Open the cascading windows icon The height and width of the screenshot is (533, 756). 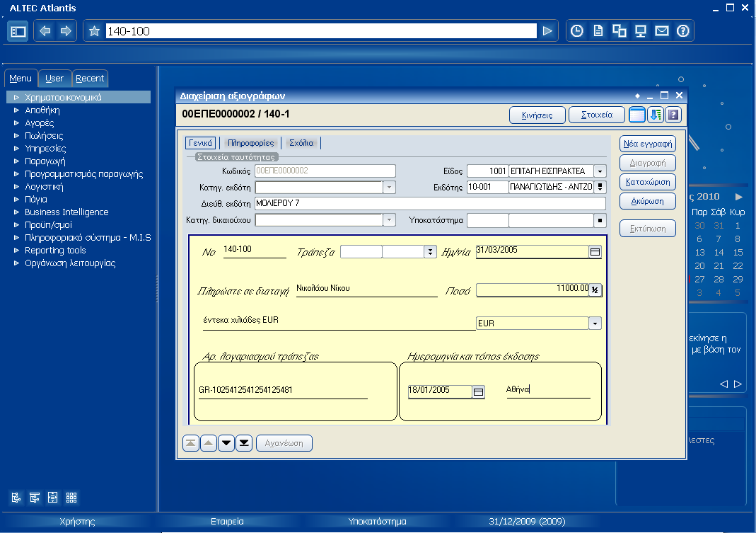tap(619, 31)
